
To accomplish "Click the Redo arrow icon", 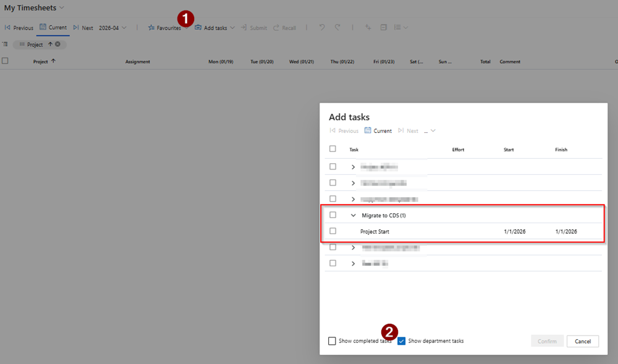I will pos(336,28).
